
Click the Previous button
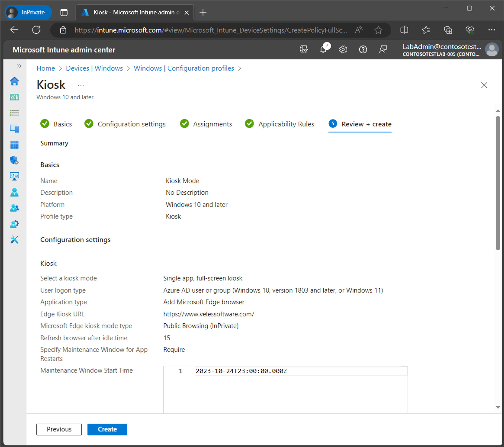[59, 429]
